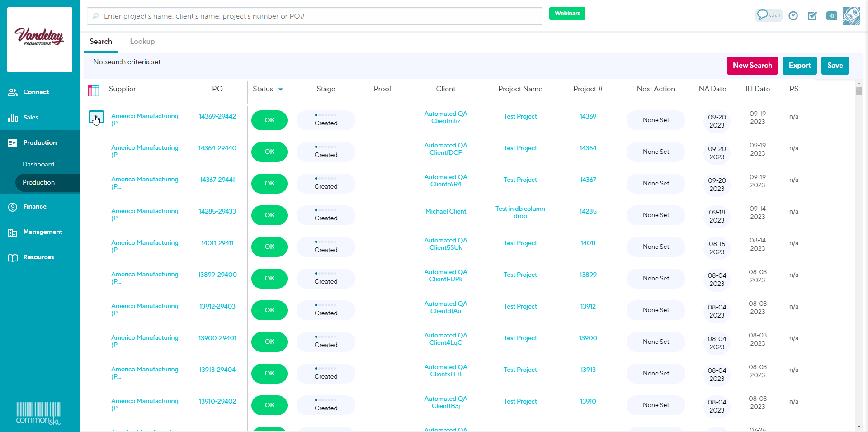Screen dimensions: 868x432
Task: Switch to the Lookup tab
Action: click(x=142, y=41)
